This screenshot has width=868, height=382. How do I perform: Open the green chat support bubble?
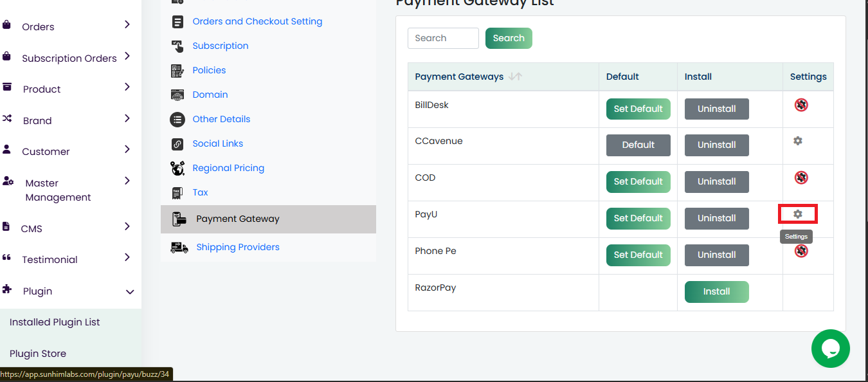830,349
